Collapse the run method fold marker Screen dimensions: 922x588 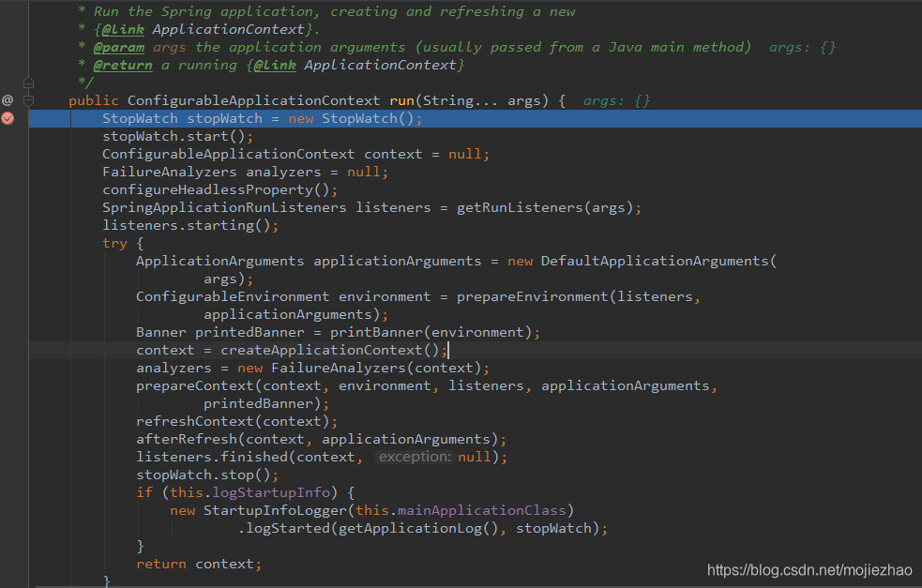coord(28,100)
